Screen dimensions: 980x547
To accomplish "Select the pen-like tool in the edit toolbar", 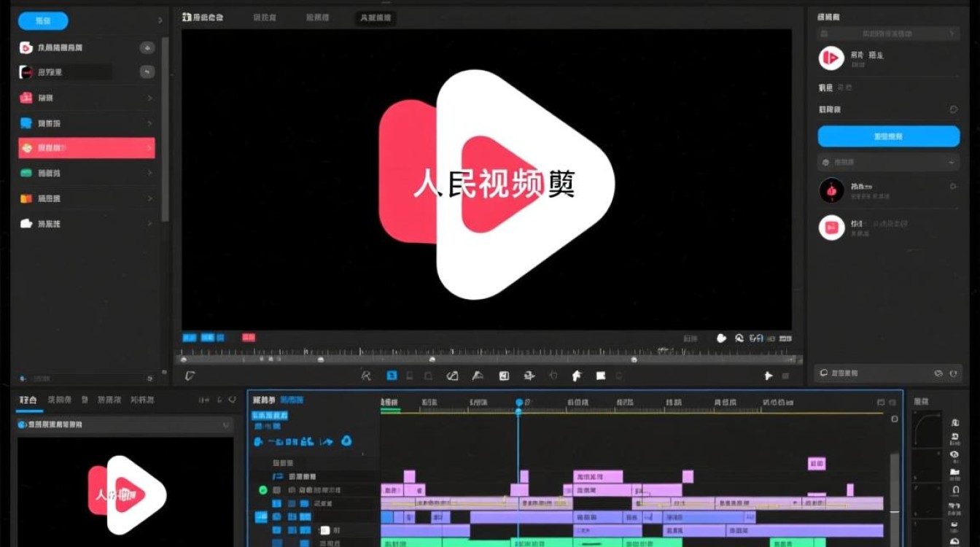I will click(x=478, y=376).
